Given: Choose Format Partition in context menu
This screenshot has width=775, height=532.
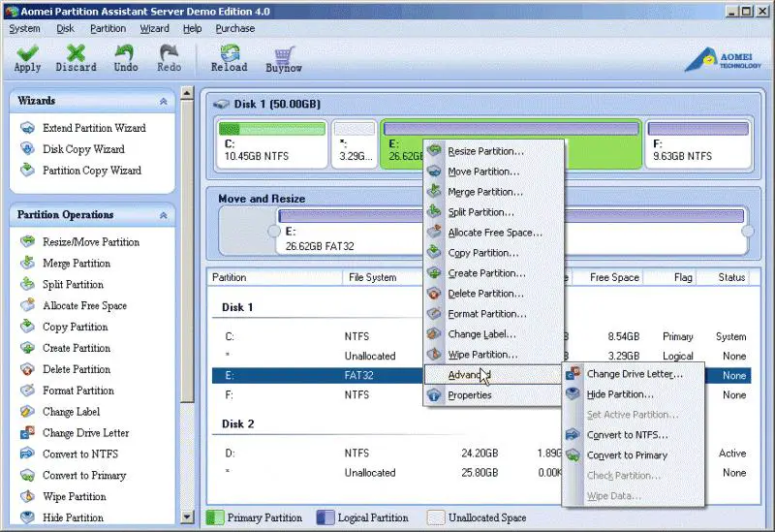Looking at the screenshot, I should pos(494,313).
